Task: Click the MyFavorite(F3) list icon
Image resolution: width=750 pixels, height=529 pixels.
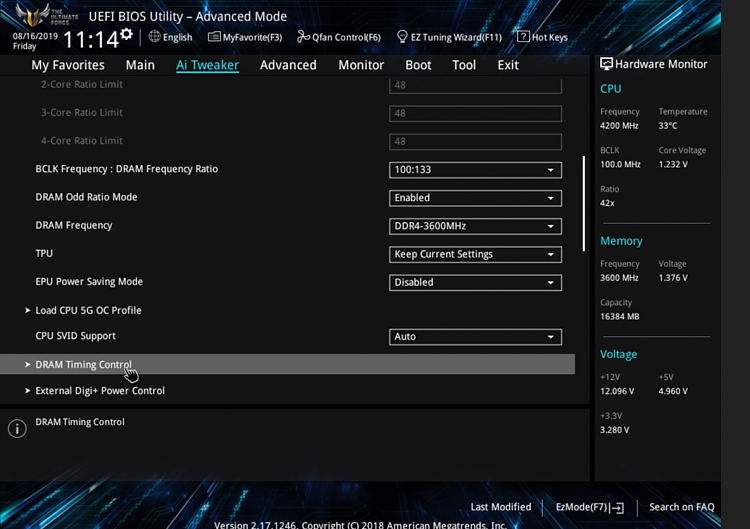Action: tap(214, 37)
